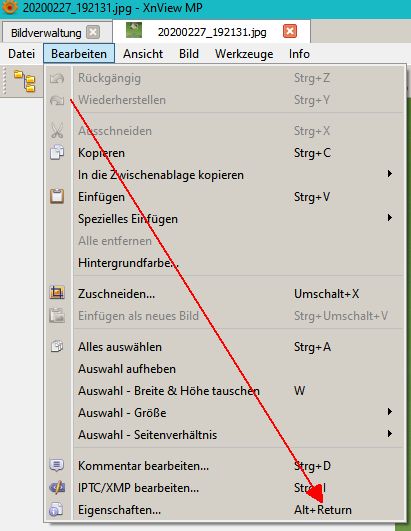This screenshot has height=531, width=411.
Task: Open Eigenschaften... menu entry
Action: (x=225, y=510)
